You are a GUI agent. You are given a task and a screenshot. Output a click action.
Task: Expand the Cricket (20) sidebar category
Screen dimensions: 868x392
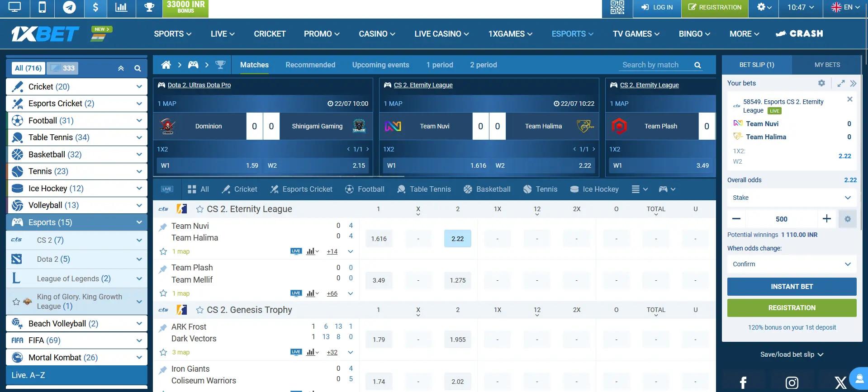click(x=77, y=87)
